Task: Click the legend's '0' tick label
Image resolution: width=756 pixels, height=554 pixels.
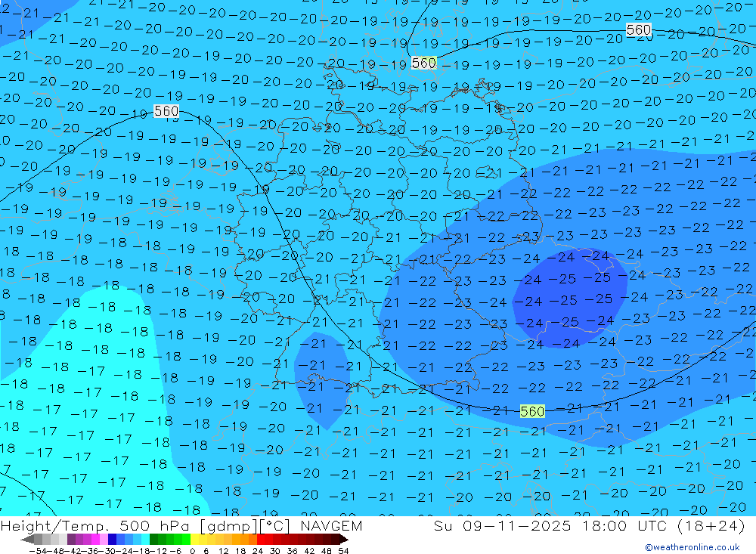Action: click(x=192, y=551)
